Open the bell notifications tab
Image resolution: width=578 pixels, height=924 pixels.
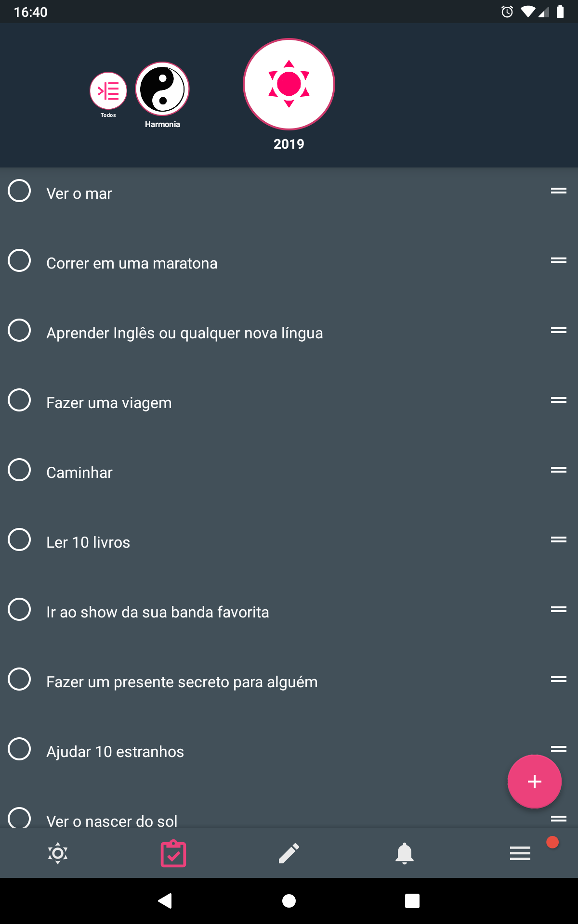coord(405,853)
